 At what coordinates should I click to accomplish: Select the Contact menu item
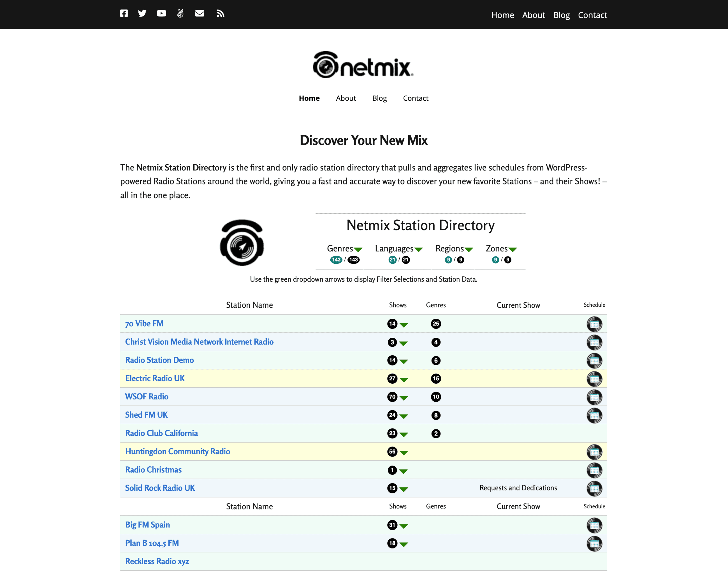tap(592, 15)
